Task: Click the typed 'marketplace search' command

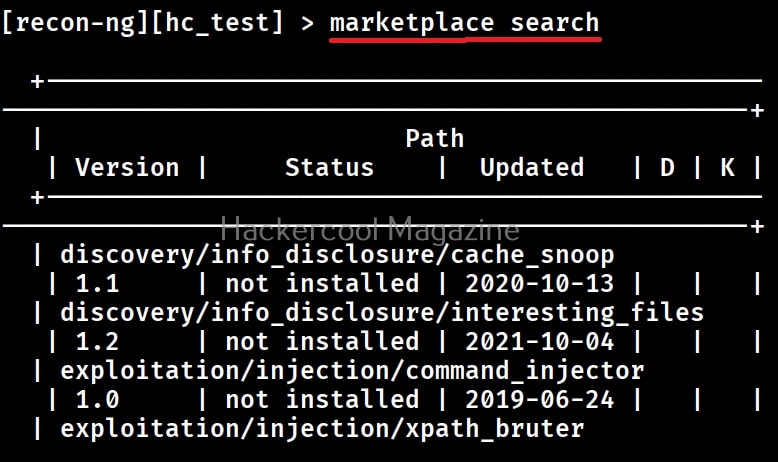Action: coord(464,22)
